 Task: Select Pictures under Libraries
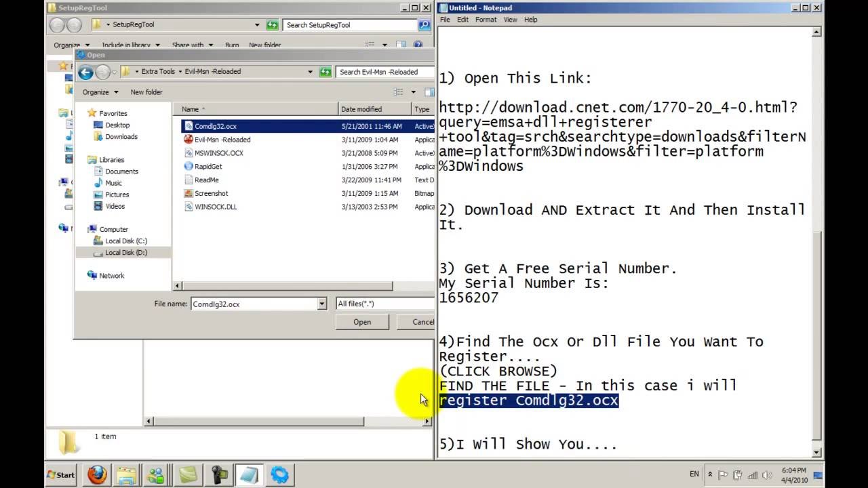111,195
